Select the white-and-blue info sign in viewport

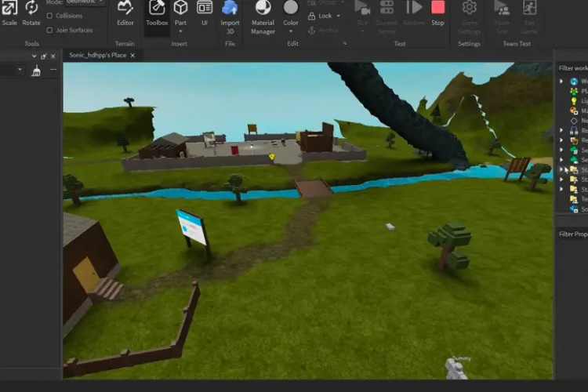click(192, 227)
